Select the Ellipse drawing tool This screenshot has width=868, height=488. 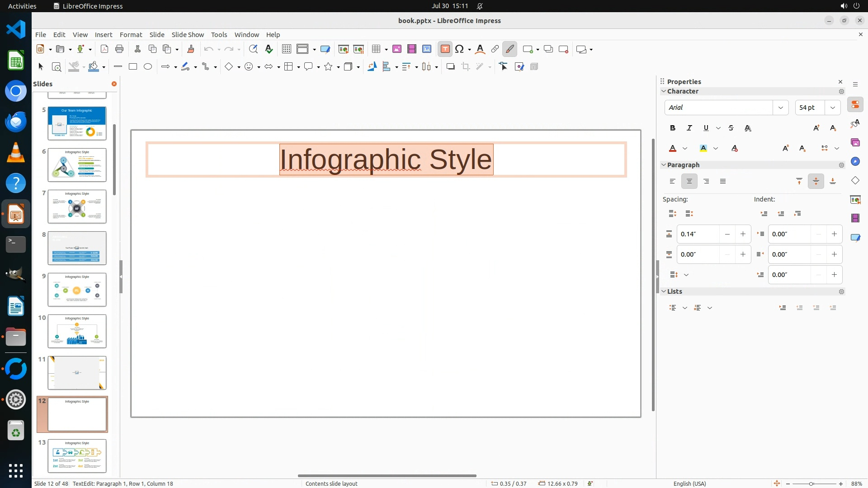click(x=148, y=67)
